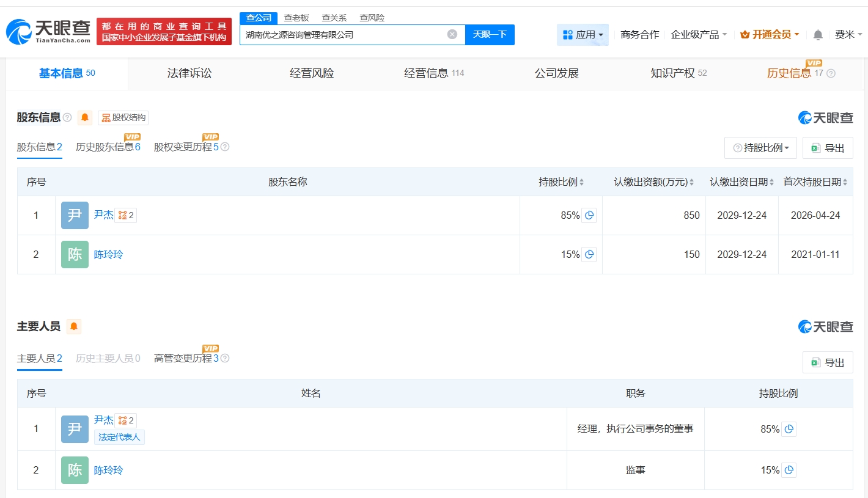This screenshot has height=498, width=868.
Task: Clear the search box with the X icon
Action: [x=452, y=34]
